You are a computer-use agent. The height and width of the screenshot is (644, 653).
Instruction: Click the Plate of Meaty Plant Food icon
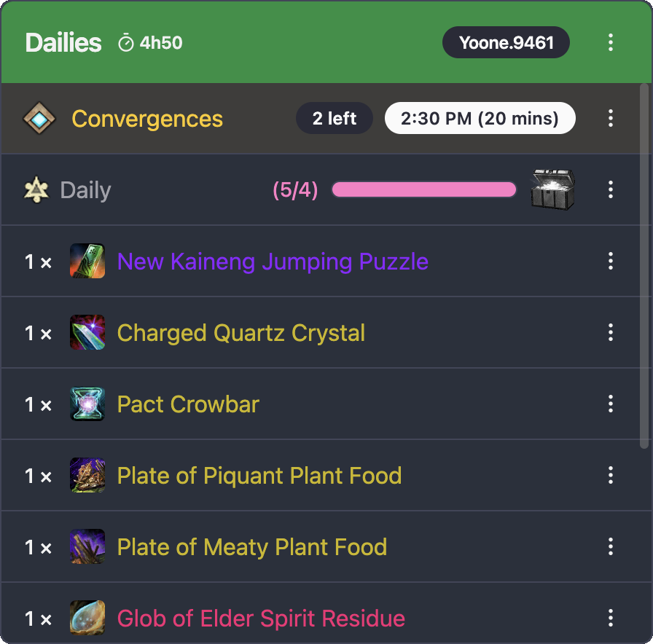[87, 546]
